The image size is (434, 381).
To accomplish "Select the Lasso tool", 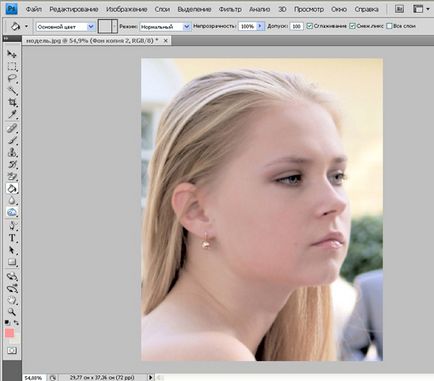I will (x=12, y=79).
